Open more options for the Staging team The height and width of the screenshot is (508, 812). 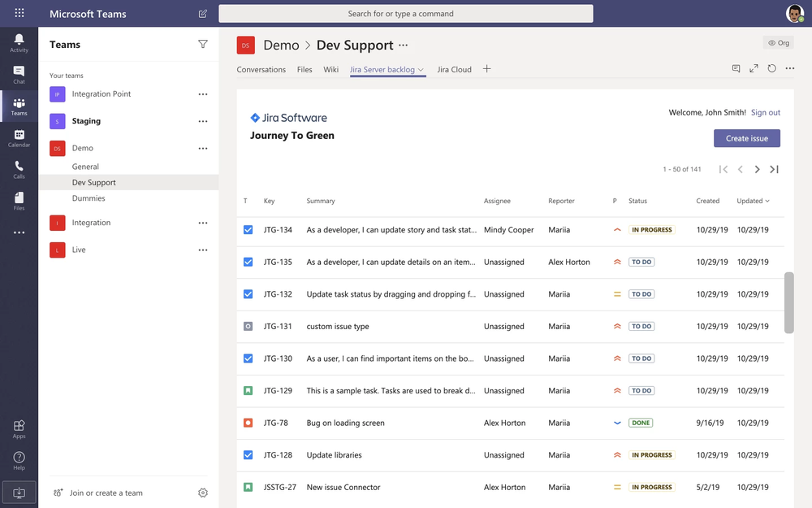coord(202,121)
